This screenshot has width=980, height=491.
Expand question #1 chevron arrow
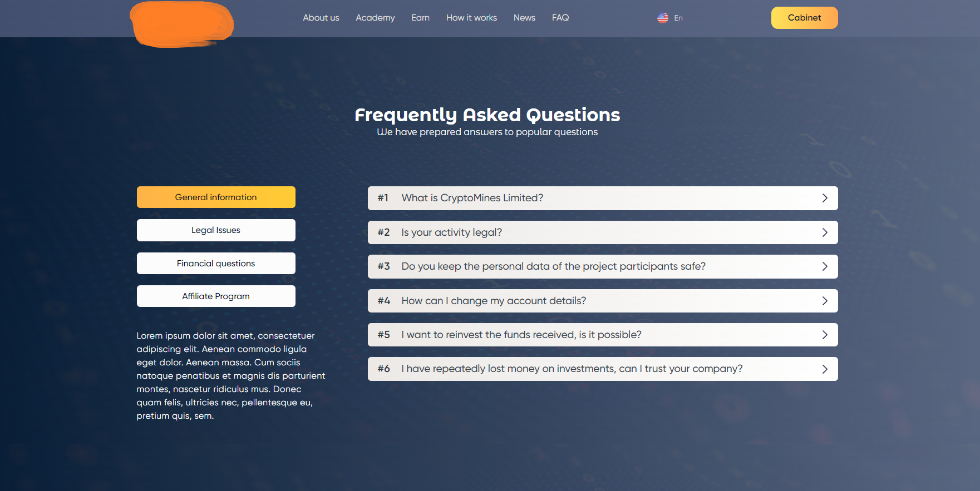[825, 198]
